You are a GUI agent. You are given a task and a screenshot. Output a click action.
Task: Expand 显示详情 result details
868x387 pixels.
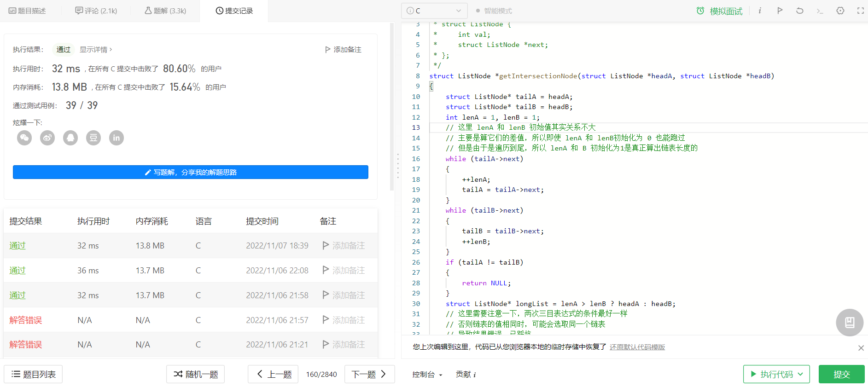click(96, 49)
